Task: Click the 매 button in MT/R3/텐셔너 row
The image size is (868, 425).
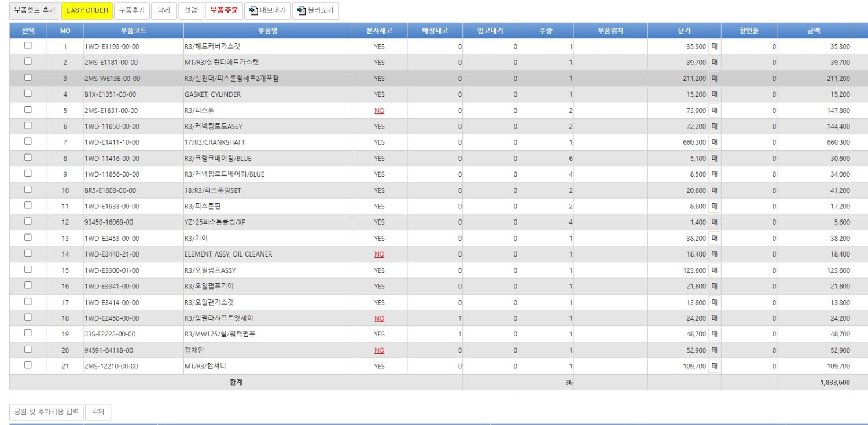Action: pyautogui.click(x=715, y=366)
